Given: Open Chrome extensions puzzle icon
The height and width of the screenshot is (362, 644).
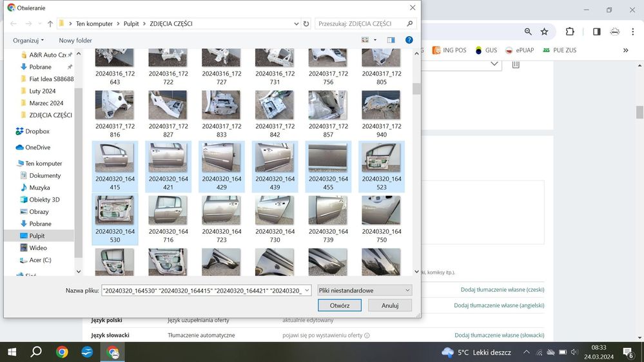Looking at the screenshot, I should [570, 32].
